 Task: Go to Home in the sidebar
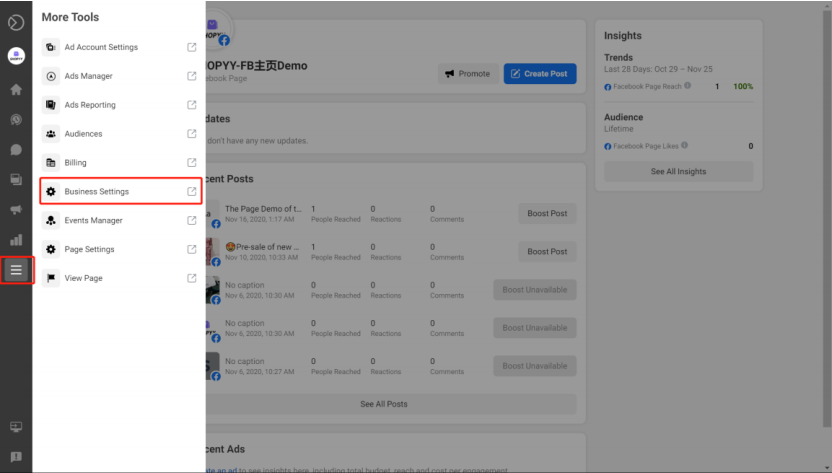(16, 89)
